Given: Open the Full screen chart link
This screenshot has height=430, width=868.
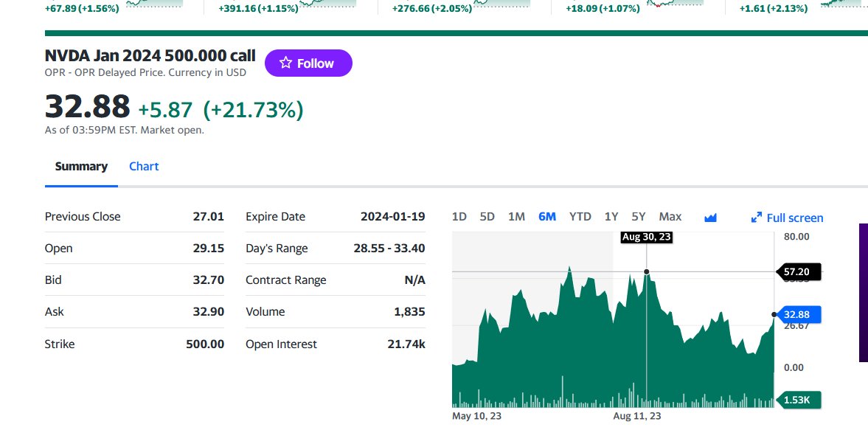Looking at the screenshot, I should (x=787, y=218).
